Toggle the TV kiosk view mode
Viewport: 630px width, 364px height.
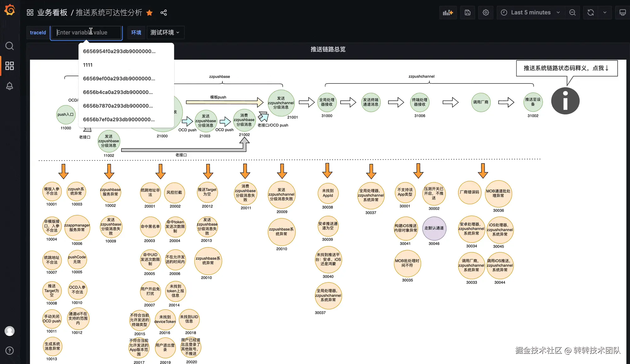pyautogui.click(x=622, y=13)
